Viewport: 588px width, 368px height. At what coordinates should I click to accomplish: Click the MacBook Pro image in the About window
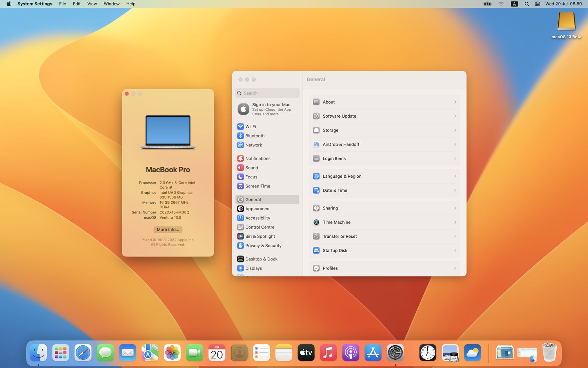point(168,132)
